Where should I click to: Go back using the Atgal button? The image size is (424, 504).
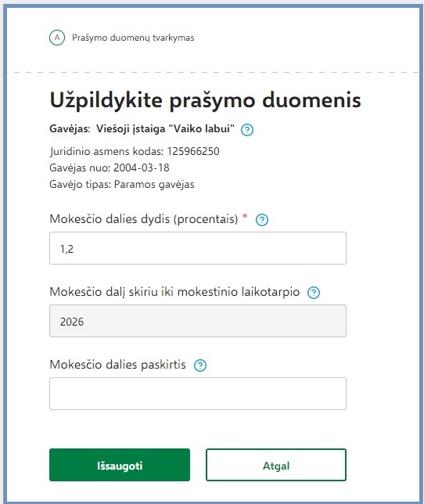click(276, 465)
